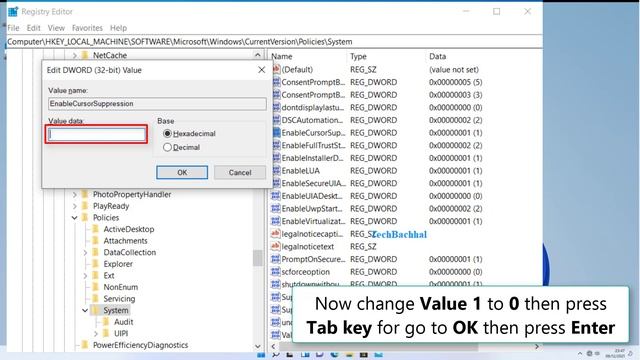The image size is (640, 360).
Task: Select the Servicing key in the tree
Action: [x=119, y=299]
